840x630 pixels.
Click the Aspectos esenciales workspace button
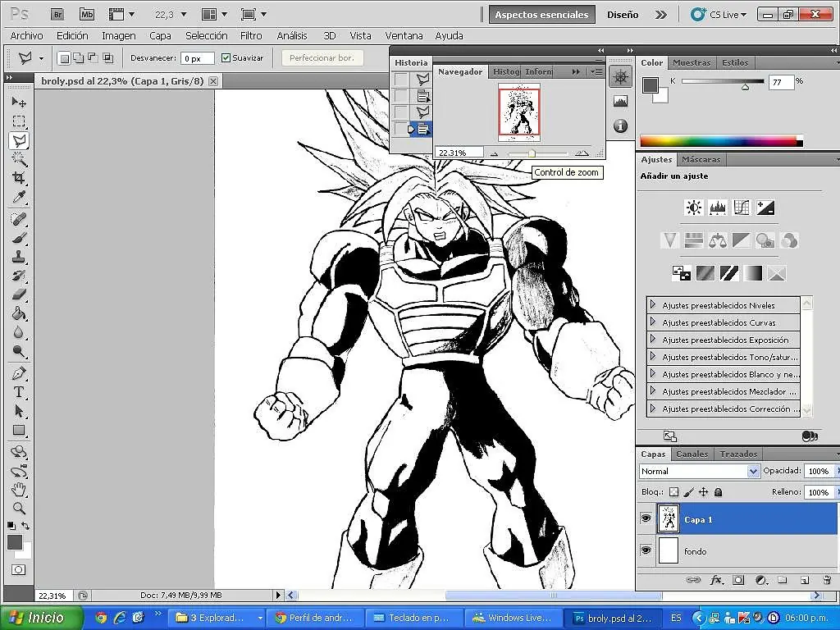[x=541, y=15]
